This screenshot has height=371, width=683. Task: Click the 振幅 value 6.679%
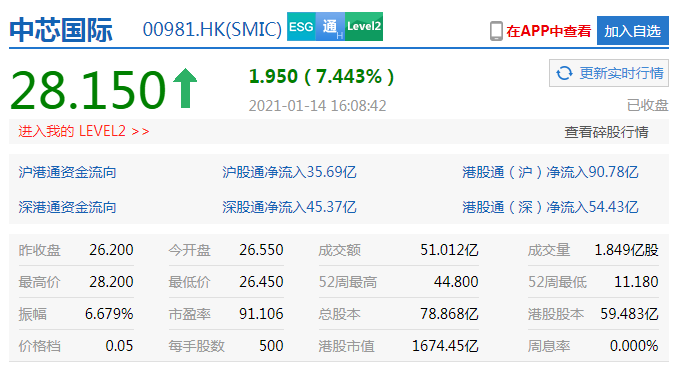tap(109, 314)
